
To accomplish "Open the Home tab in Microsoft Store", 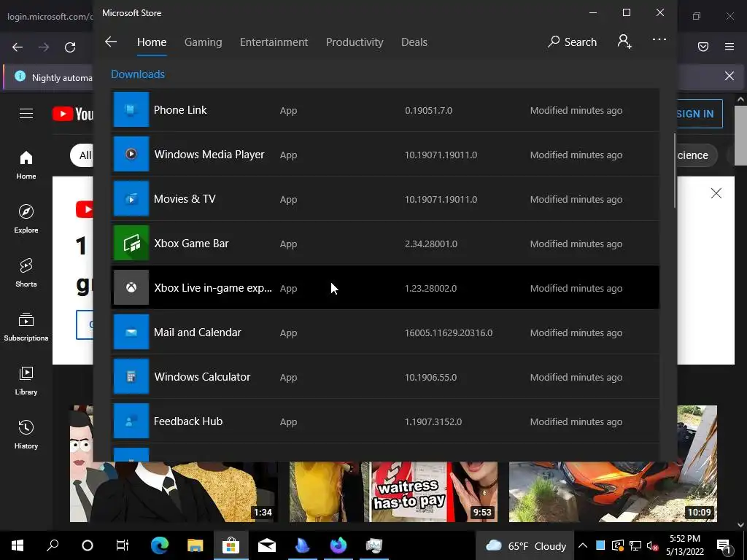I will click(x=152, y=42).
